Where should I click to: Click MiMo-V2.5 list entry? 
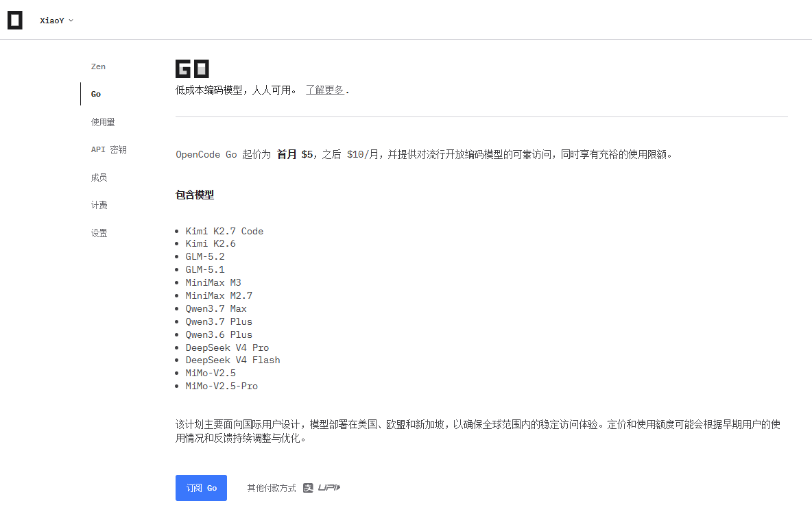tap(211, 373)
